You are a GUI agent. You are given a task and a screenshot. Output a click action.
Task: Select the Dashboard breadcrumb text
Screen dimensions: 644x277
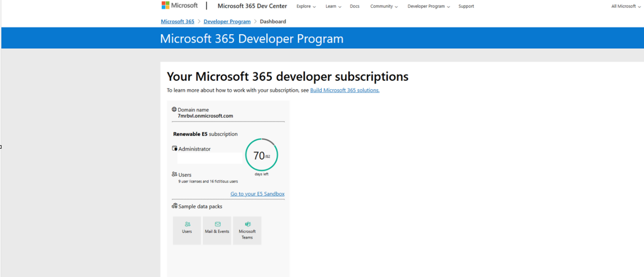tap(273, 21)
